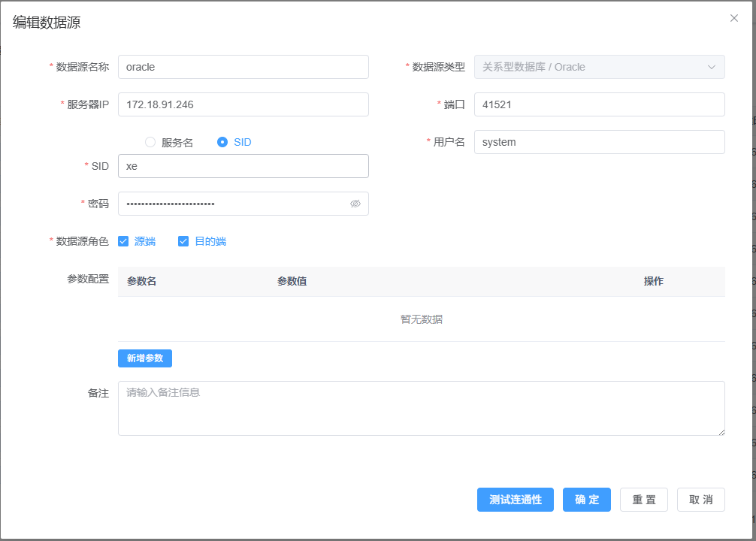Click the resize handle of the 备注 textarea

tap(721, 432)
